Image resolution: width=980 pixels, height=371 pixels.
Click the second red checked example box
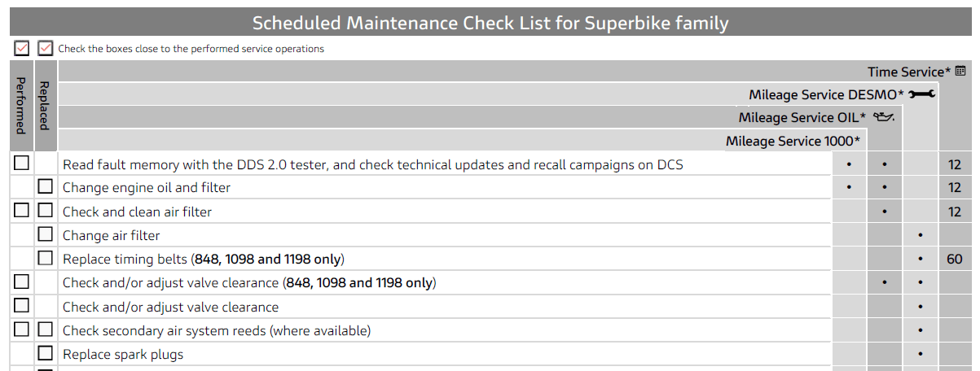click(46, 48)
